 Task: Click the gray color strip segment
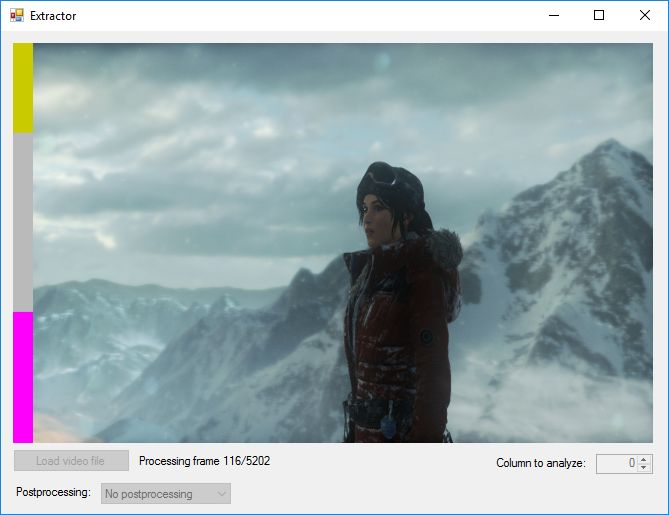[x=23, y=222]
